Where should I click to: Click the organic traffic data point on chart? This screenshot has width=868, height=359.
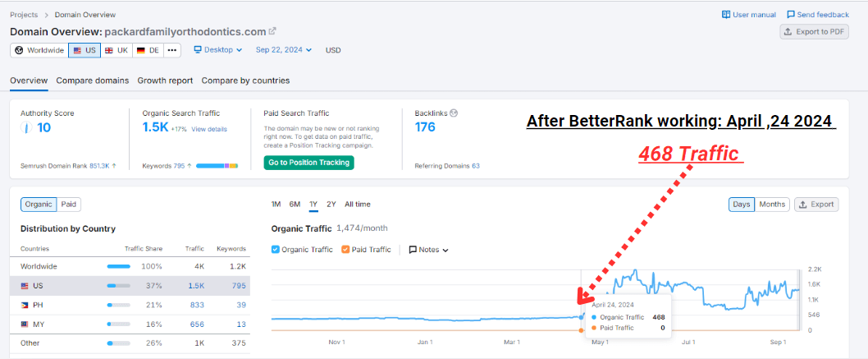tap(581, 317)
